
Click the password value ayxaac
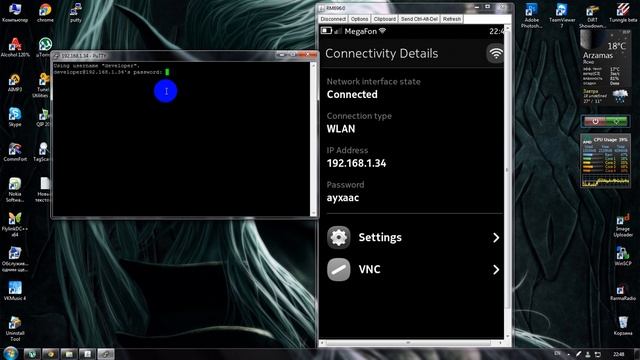(343, 198)
